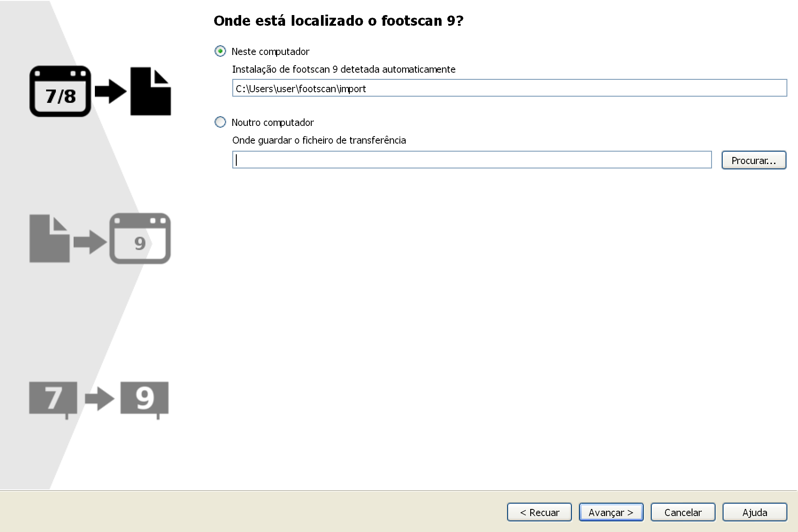The height and width of the screenshot is (532, 798).
Task: Select the "Noutro computador" radio button
Action: coord(220,122)
